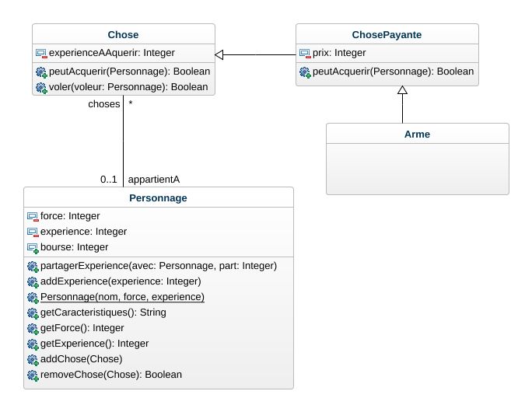Viewport: 532px width, 412px height.
Task: Click the icon next to getCaracteristiques operation
Action: [x=33, y=312]
